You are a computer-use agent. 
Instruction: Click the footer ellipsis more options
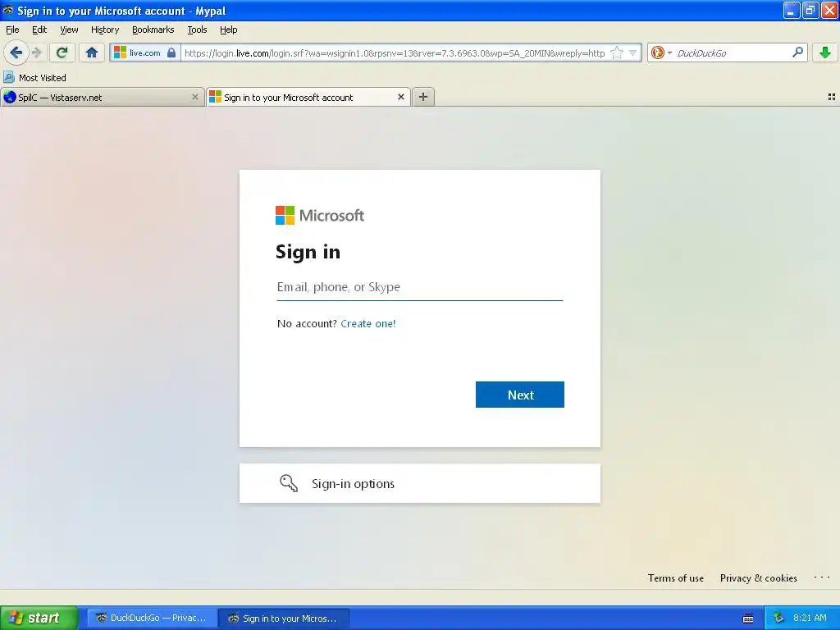pos(822,577)
